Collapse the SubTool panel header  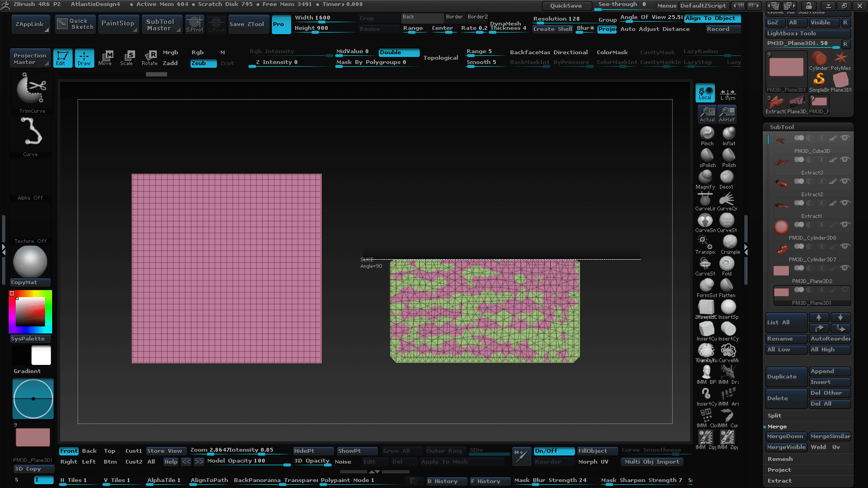point(782,127)
